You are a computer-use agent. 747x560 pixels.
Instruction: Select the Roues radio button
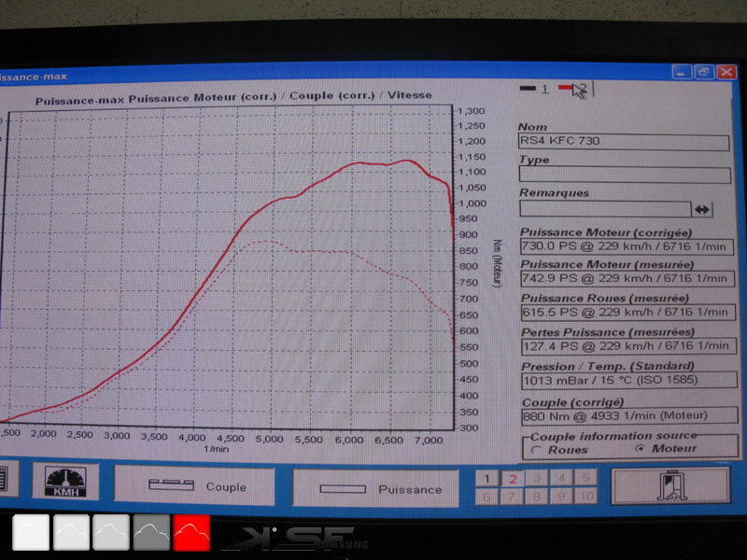(x=536, y=450)
